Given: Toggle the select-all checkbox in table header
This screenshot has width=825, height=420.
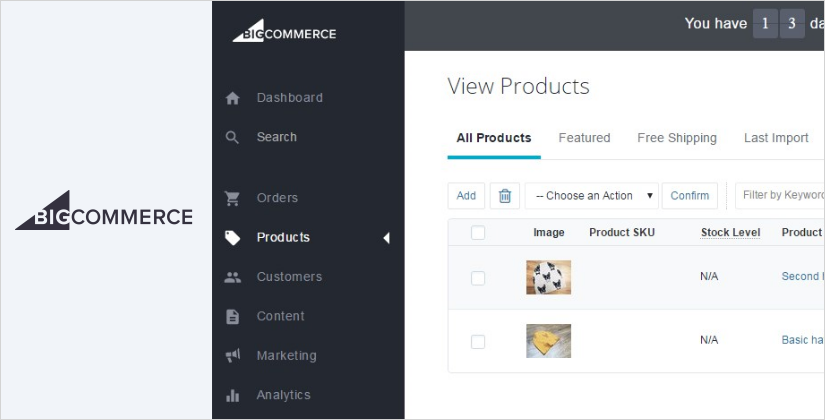Looking at the screenshot, I should (x=478, y=233).
